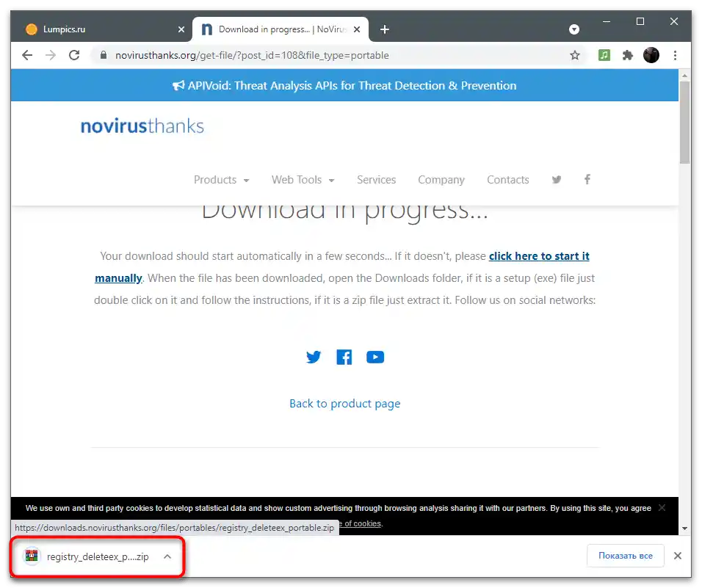Open the 'of cookies' policy link
The image size is (702, 588).
coord(362,523)
